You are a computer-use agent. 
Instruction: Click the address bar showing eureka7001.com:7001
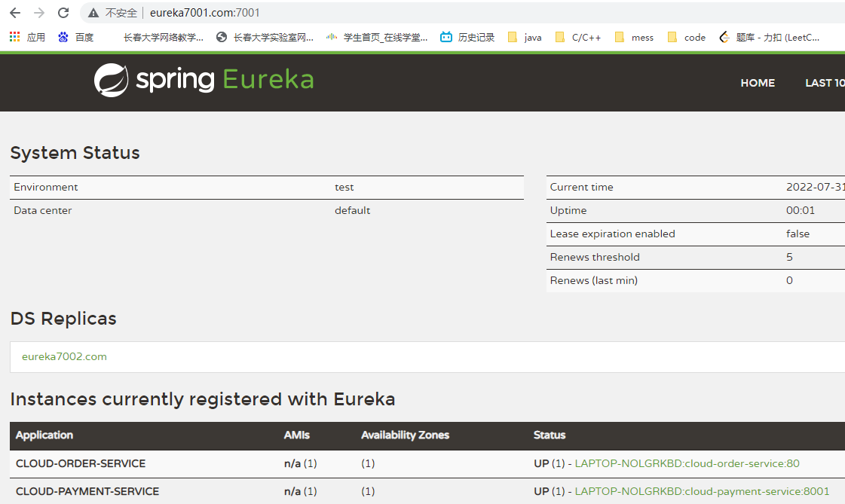click(x=204, y=12)
